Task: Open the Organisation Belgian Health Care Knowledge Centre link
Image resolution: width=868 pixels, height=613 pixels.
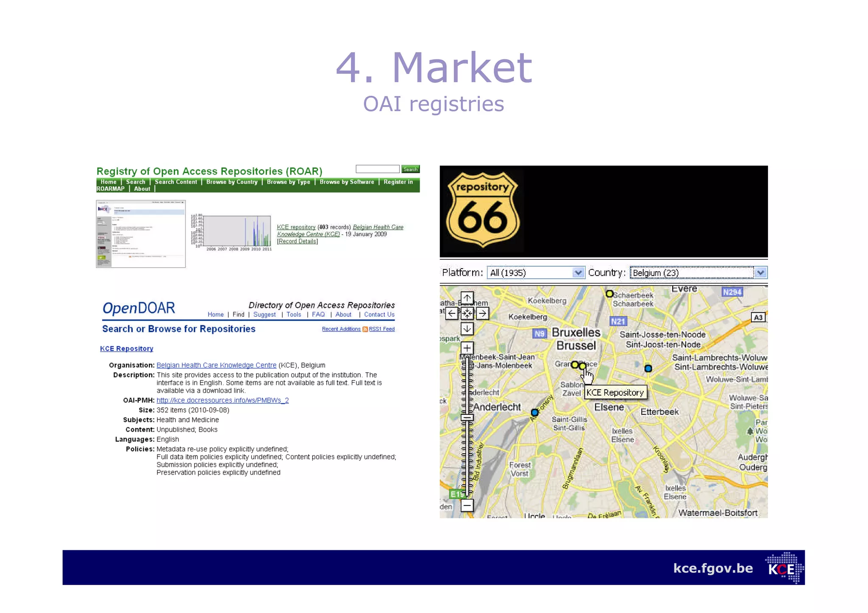Action: 216,365
